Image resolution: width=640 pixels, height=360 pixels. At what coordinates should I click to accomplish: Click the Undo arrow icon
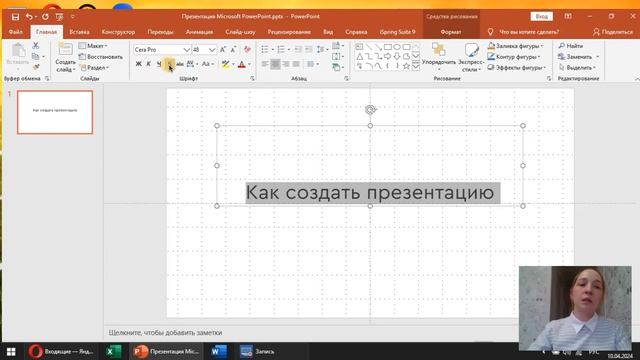(x=29, y=17)
